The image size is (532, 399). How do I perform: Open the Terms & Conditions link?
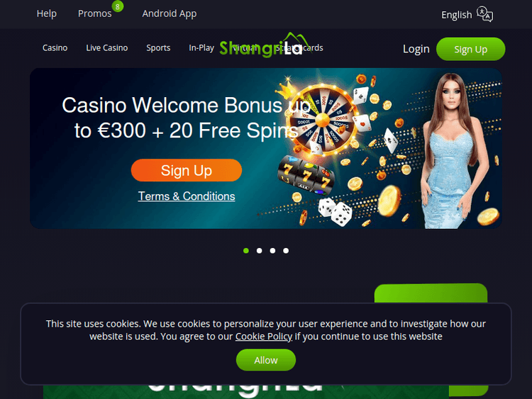(187, 196)
